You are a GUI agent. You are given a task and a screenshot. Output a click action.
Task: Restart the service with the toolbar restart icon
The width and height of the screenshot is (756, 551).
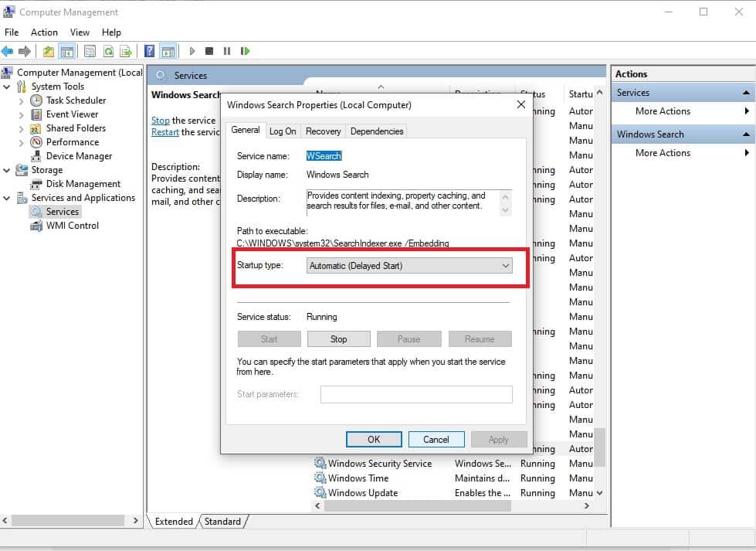(245, 51)
